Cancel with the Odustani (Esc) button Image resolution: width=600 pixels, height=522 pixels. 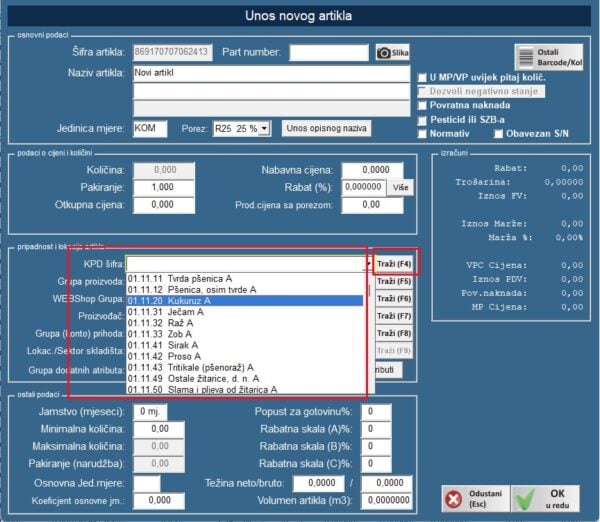[x=474, y=499]
